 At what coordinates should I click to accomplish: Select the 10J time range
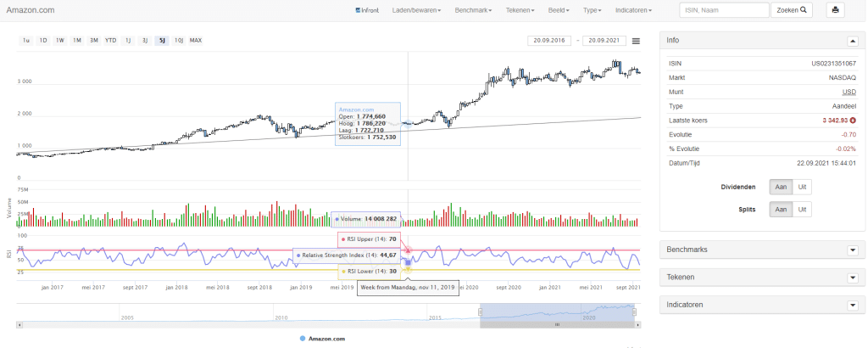179,41
